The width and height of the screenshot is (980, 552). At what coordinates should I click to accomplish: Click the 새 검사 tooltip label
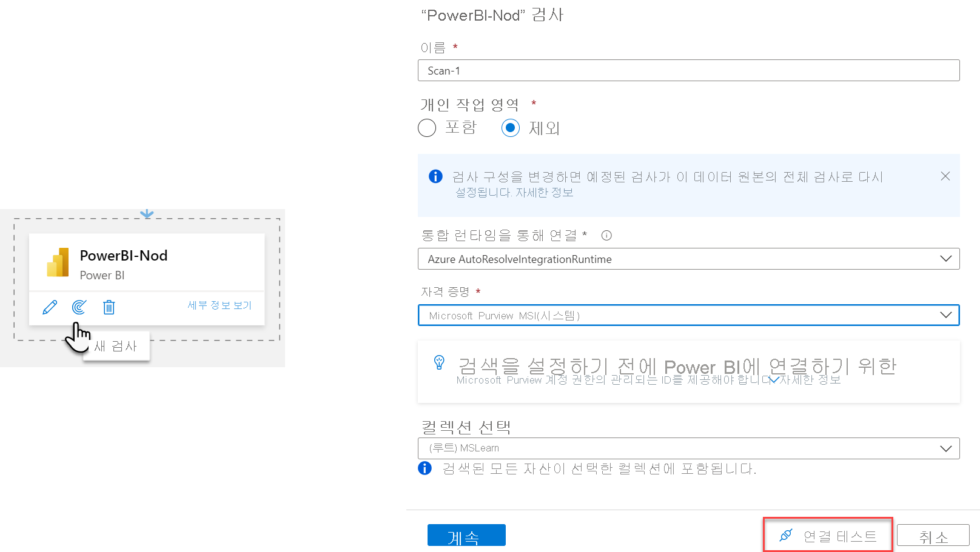(116, 346)
